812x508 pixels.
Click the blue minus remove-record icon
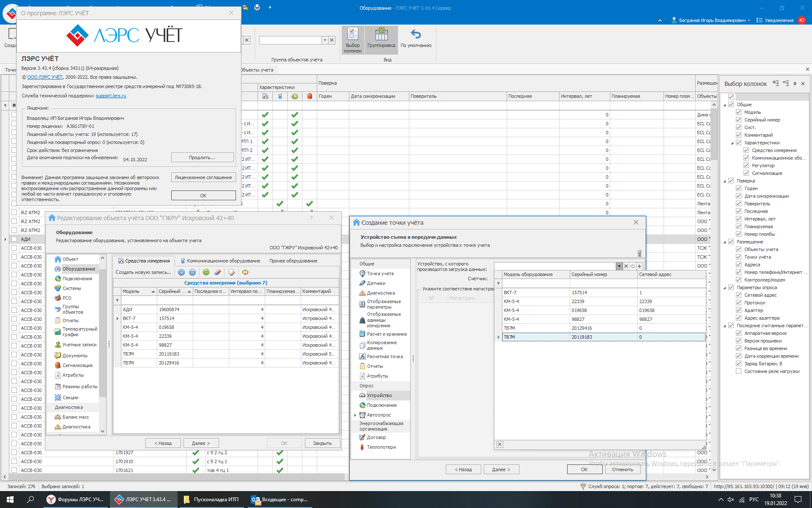(x=192, y=272)
